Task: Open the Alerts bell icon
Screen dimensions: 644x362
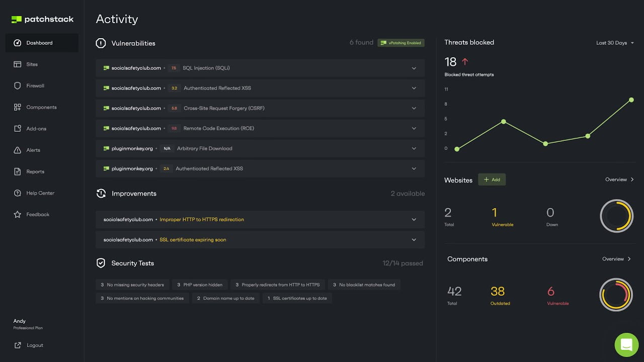Action: click(18, 150)
